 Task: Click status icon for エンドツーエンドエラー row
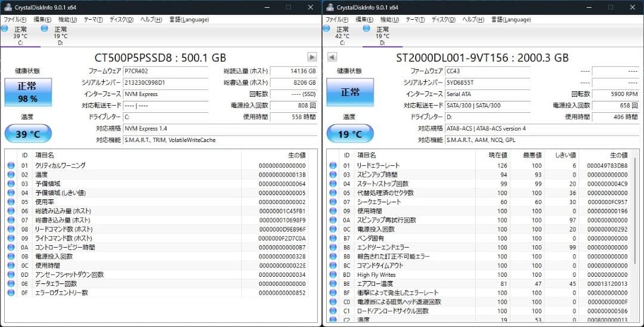pyautogui.click(x=333, y=247)
